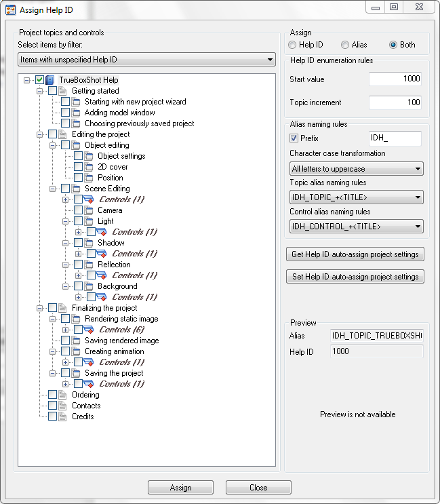Click Controls icon directly under Scene Editing

tap(89, 199)
